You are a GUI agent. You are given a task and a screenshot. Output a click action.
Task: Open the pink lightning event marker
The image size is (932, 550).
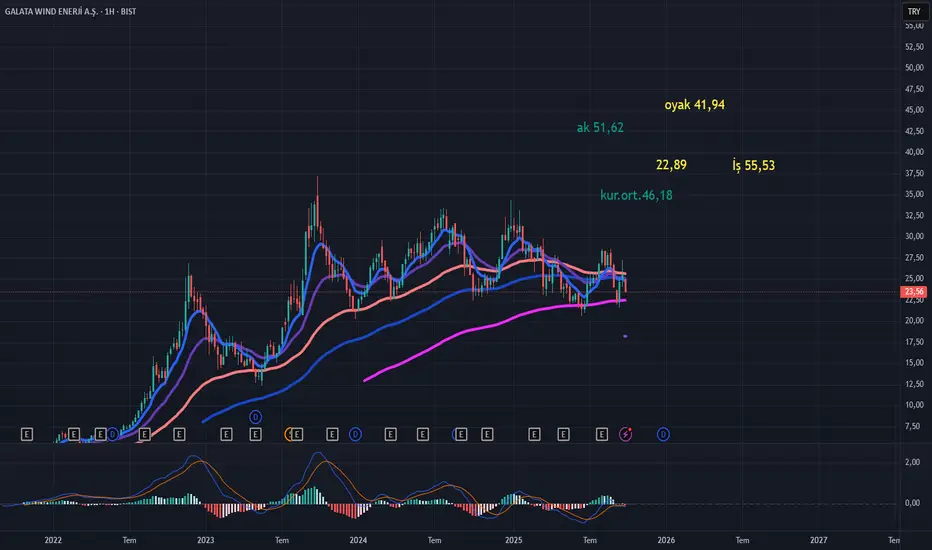625,435
